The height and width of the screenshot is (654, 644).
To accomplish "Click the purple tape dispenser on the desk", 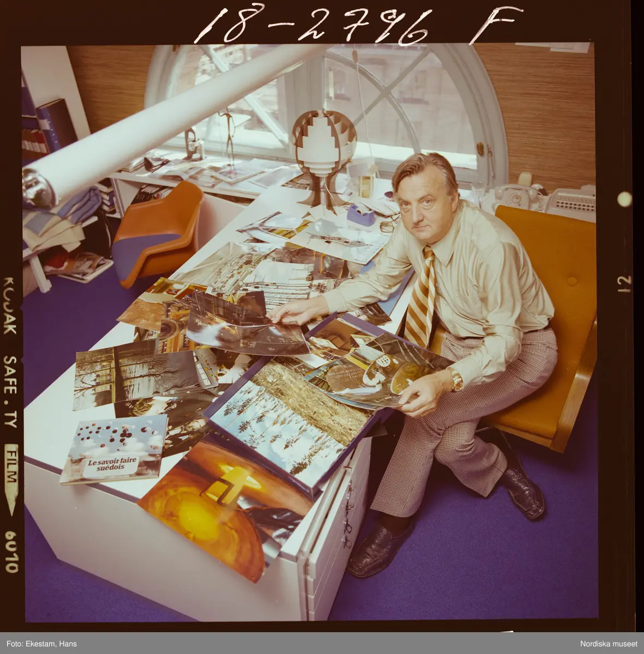I will [x=361, y=215].
